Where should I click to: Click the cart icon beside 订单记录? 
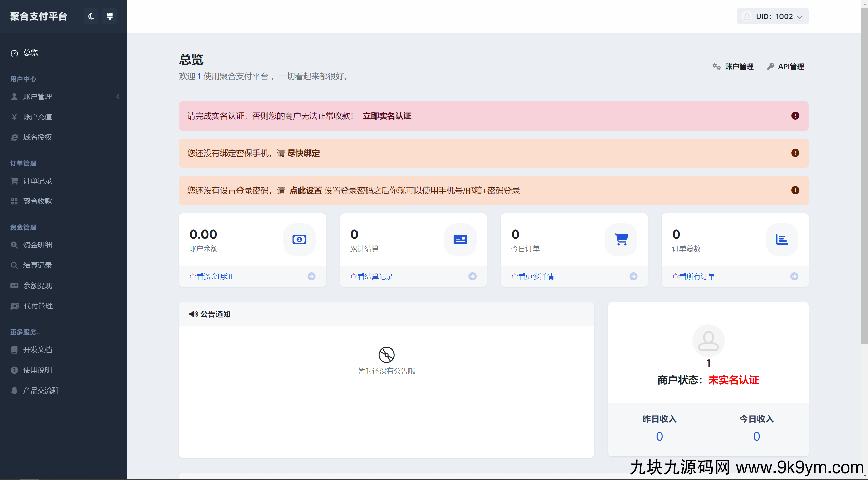point(14,181)
